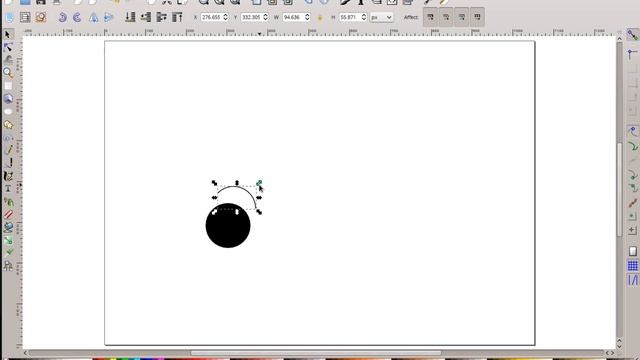This screenshot has height=360, width=640.
Task: Lower selection one step
Action: tap(146, 17)
